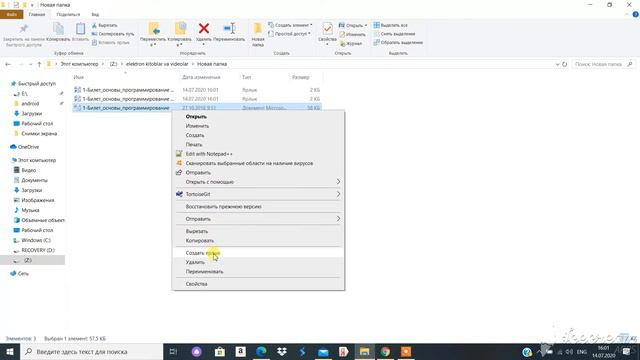Screen dimensions: 640x360
Task: Open the Файл tab
Action: (12, 14)
